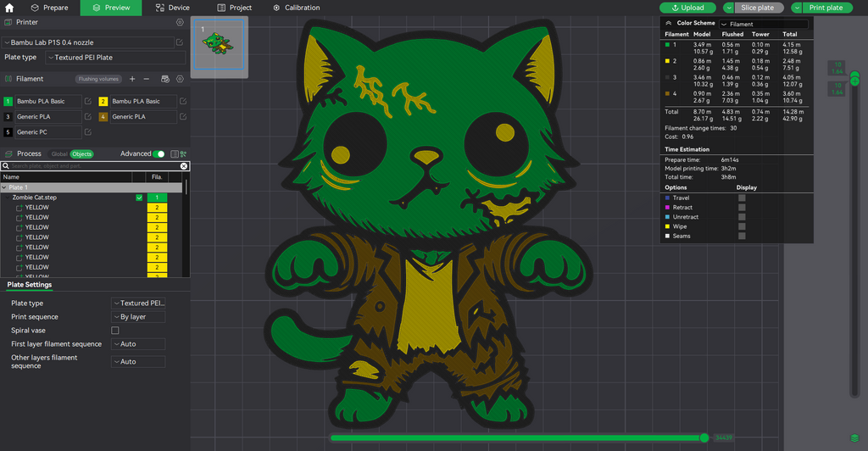The height and width of the screenshot is (451, 868).
Task: Select the Plate Settings tab
Action: pyautogui.click(x=30, y=285)
